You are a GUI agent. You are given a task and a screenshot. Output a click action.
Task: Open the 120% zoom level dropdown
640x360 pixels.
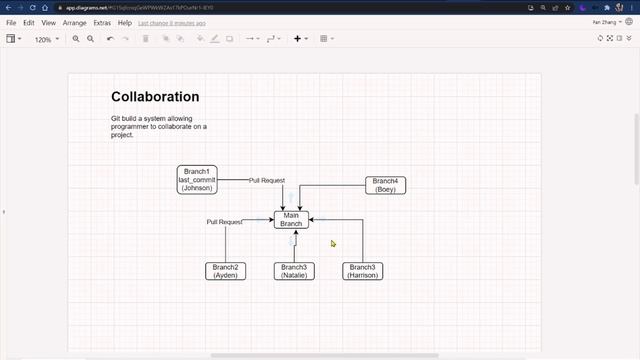coord(47,39)
